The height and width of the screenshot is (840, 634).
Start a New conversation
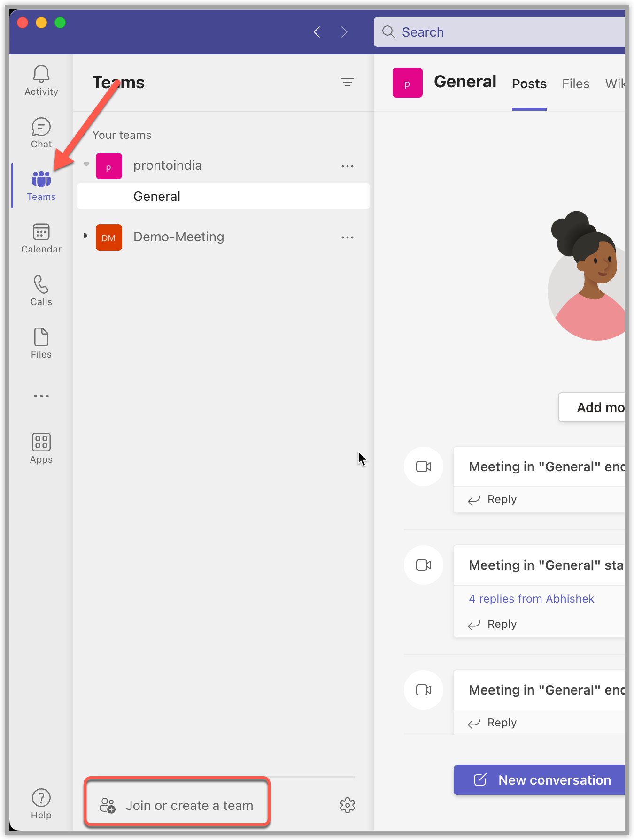[x=539, y=780]
